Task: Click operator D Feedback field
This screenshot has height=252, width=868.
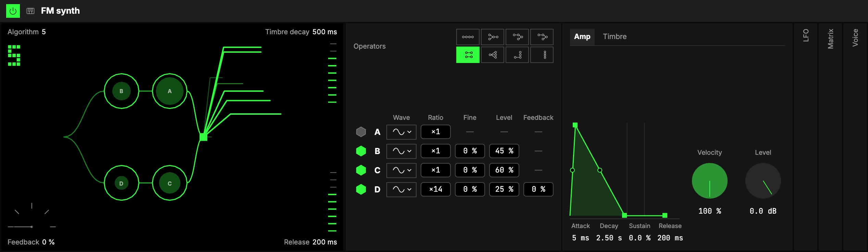Action: point(538,189)
